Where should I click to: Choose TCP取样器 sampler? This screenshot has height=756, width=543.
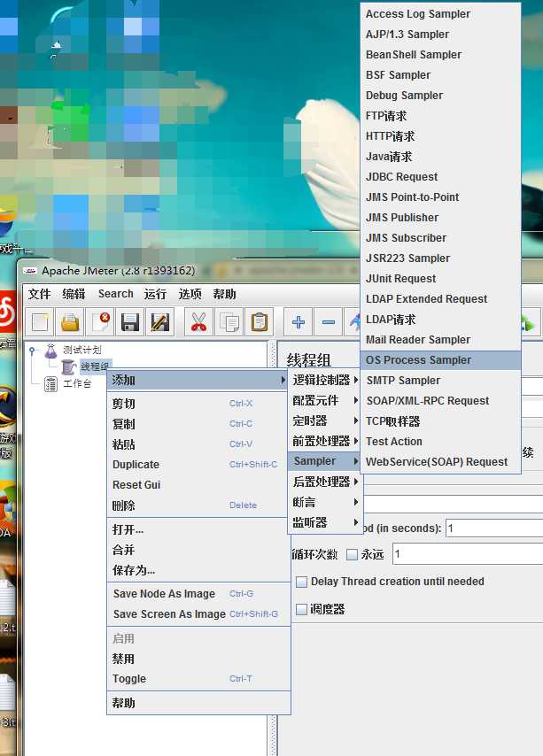440,421
